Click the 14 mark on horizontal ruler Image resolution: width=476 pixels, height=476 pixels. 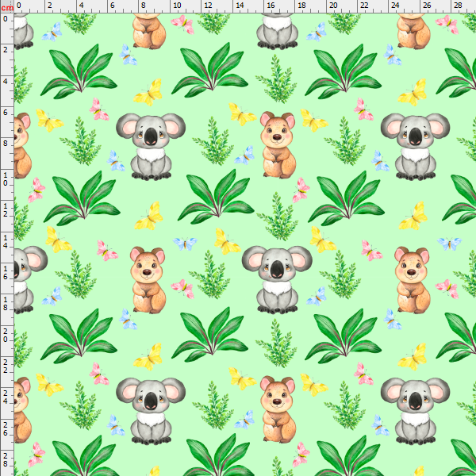pyautogui.click(x=240, y=6)
